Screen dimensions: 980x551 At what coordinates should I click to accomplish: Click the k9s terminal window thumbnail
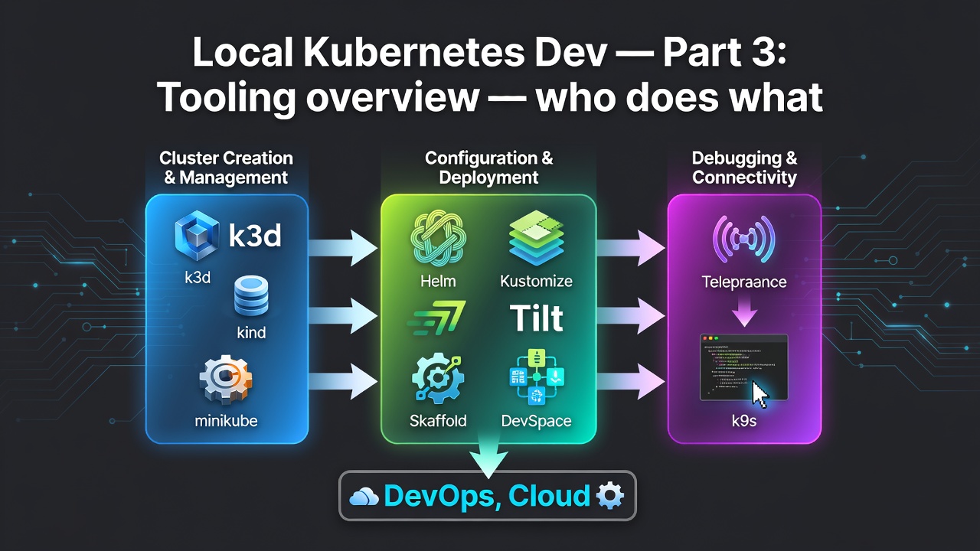(743, 367)
